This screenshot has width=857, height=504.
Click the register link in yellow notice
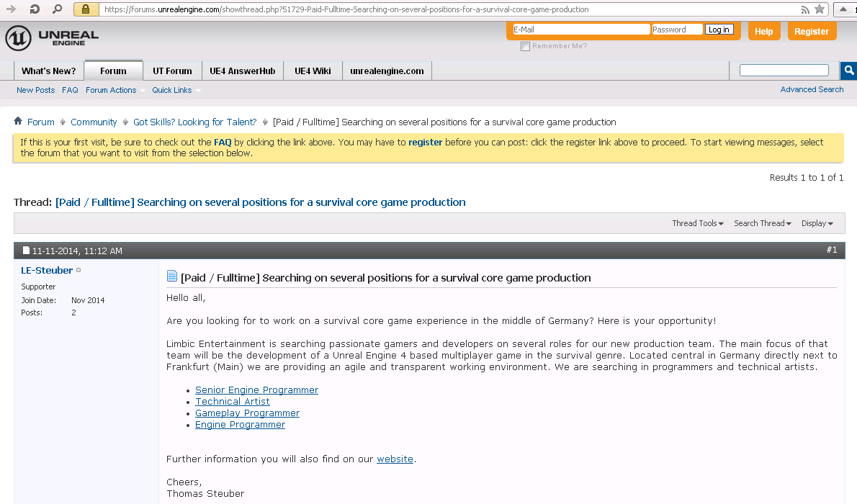coord(425,142)
